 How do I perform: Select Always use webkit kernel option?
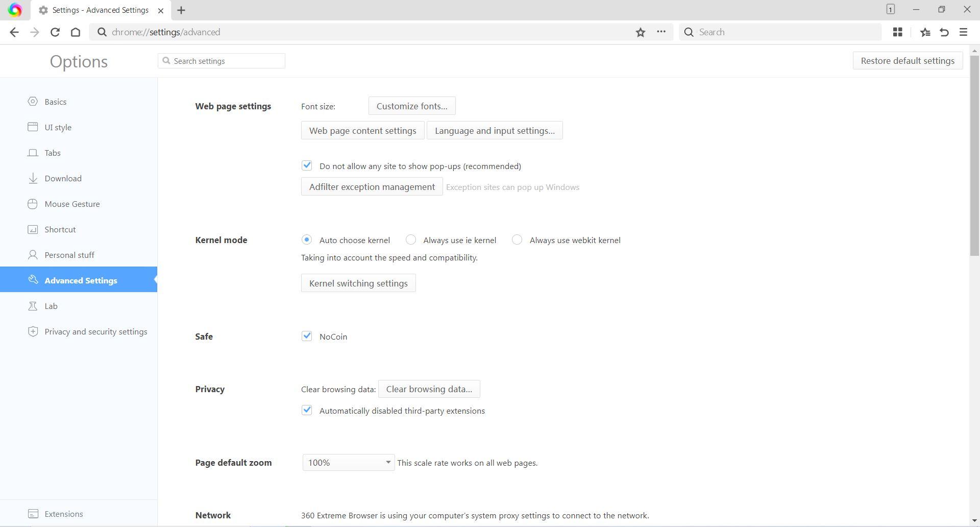click(x=517, y=239)
